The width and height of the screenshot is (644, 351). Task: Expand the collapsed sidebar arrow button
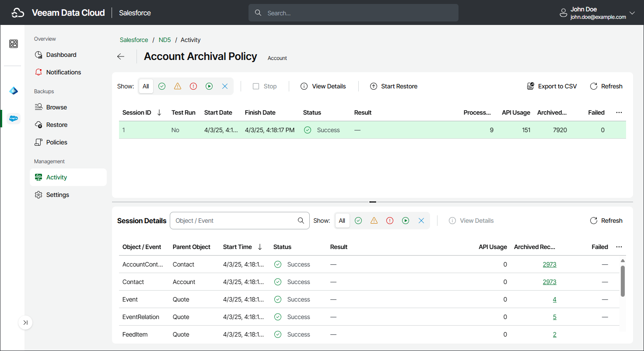(x=25, y=323)
